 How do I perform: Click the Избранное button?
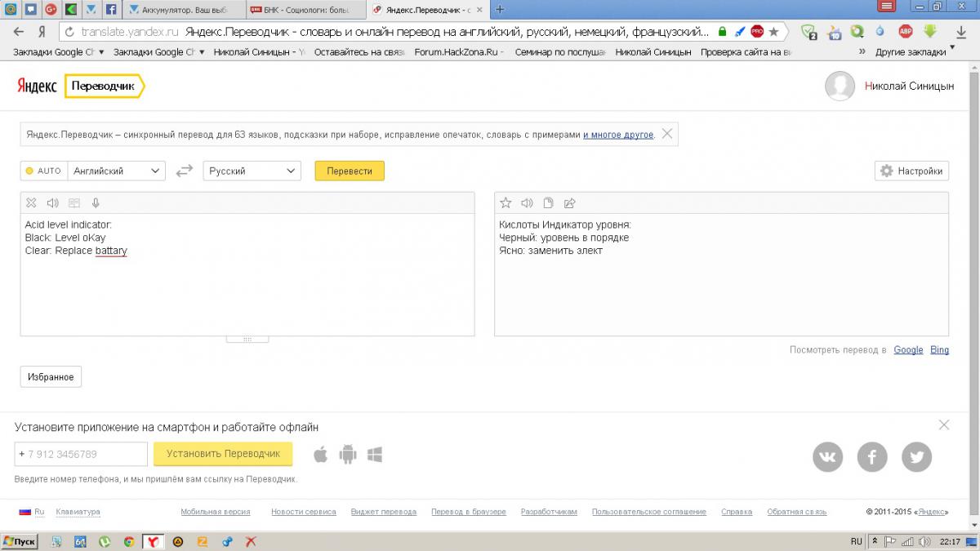(51, 377)
